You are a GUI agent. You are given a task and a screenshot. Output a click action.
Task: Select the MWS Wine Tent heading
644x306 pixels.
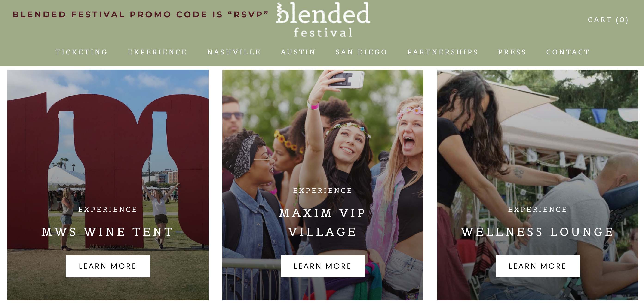tap(108, 232)
